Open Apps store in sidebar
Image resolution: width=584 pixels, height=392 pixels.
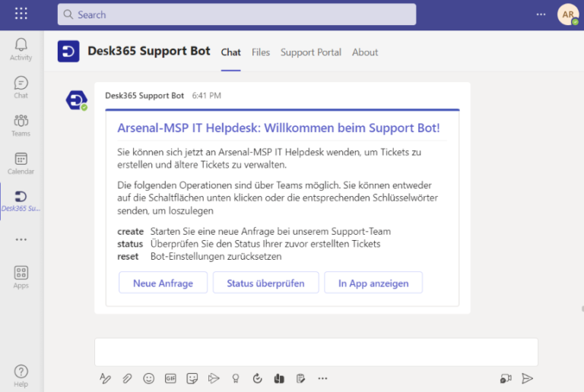point(21,277)
